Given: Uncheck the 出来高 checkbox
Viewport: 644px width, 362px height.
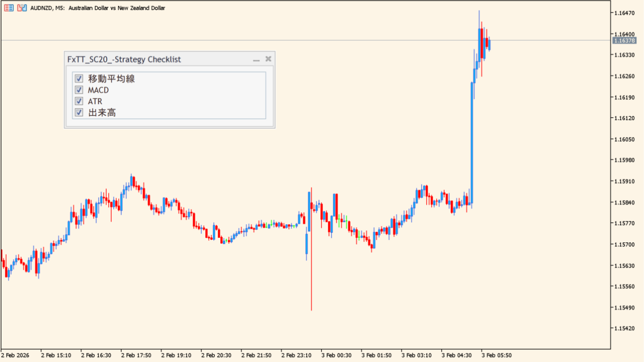Looking at the screenshot, I should click(79, 112).
